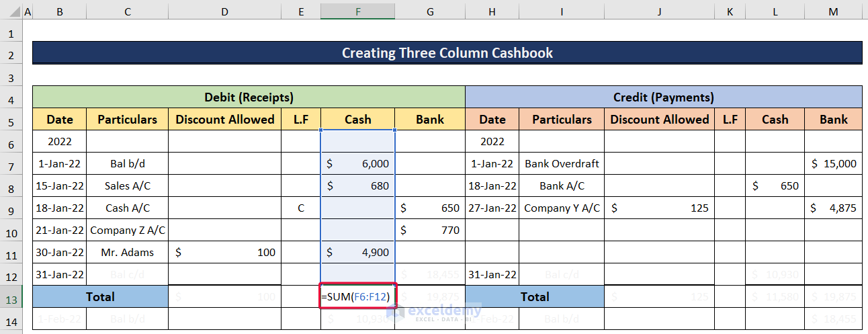Click the $6,000 cash cell
Viewport: 868px width, 334px height.
[357, 163]
